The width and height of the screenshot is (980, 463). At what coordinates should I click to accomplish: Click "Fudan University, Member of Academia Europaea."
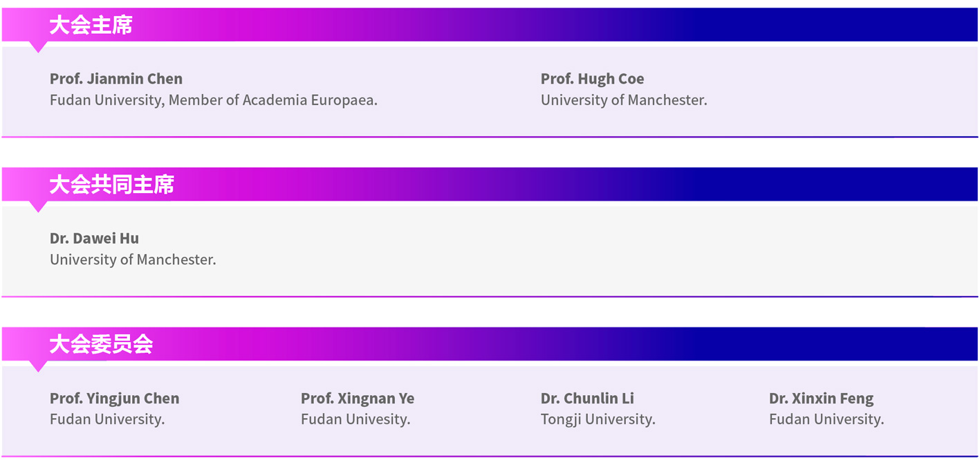[214, 100]
